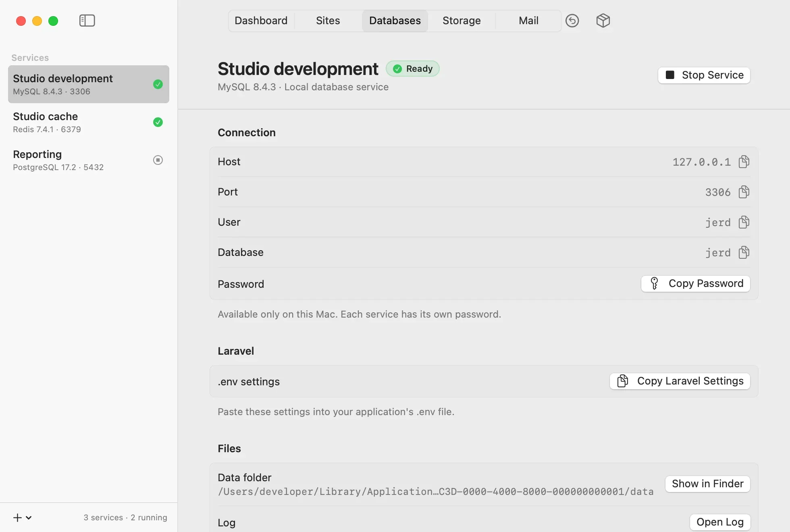The image size is (790, 532).
Task: Select Reporting PostgreSQL service
Action: pos(89,160)
